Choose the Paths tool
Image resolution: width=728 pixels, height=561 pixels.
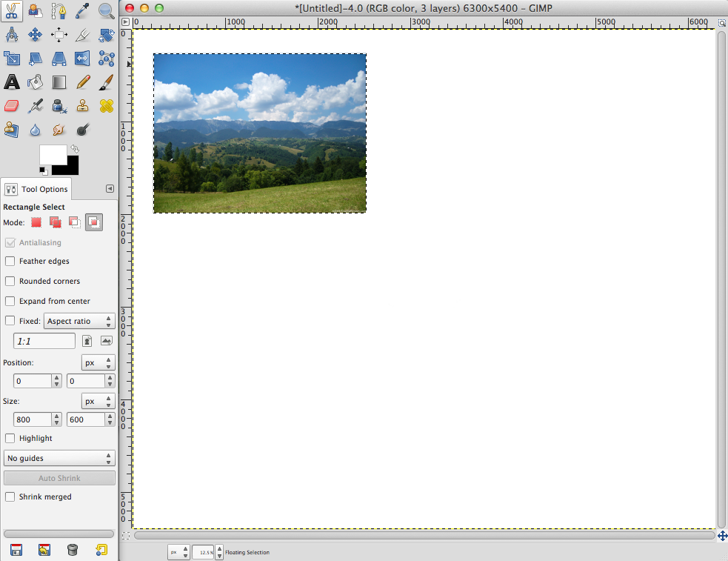59,10
